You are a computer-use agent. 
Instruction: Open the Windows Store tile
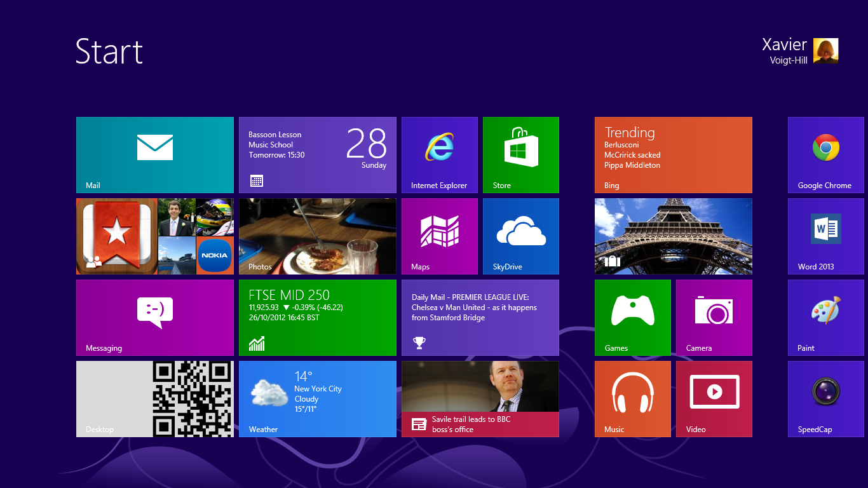click(520, 154)
